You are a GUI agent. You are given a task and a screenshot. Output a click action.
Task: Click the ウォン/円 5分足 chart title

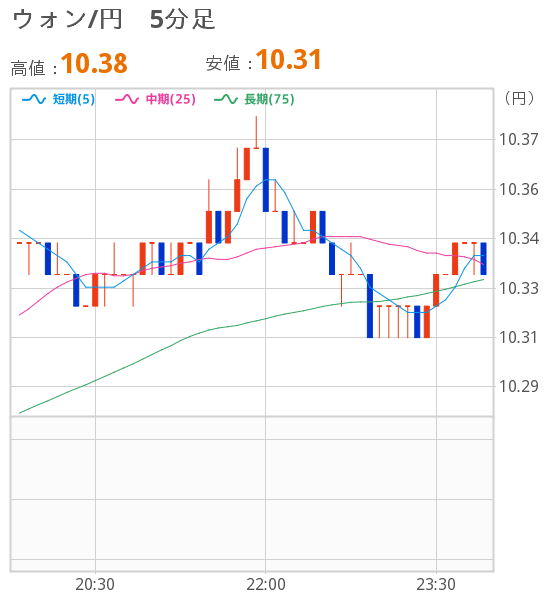(114, 19)
